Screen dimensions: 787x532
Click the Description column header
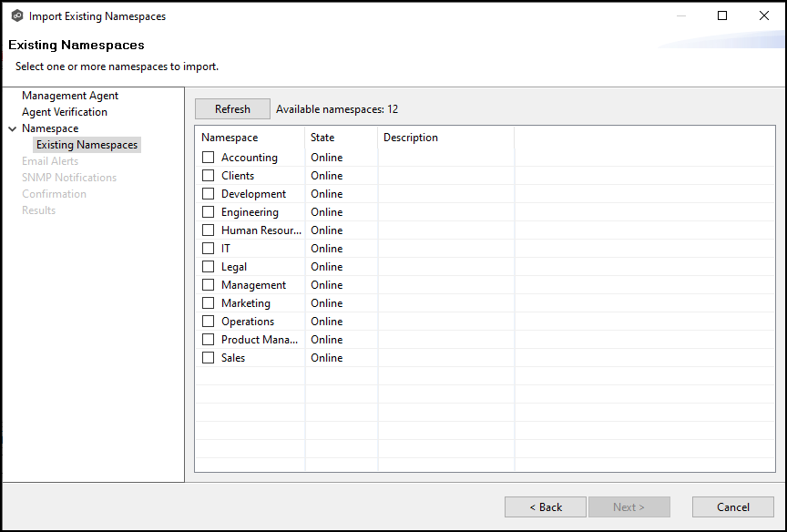[411, 138]
